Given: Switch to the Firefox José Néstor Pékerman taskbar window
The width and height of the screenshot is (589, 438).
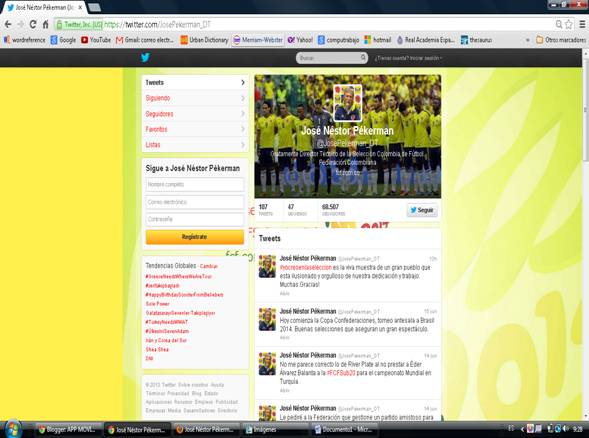Looking at the screenshot, I should (207, 429).
